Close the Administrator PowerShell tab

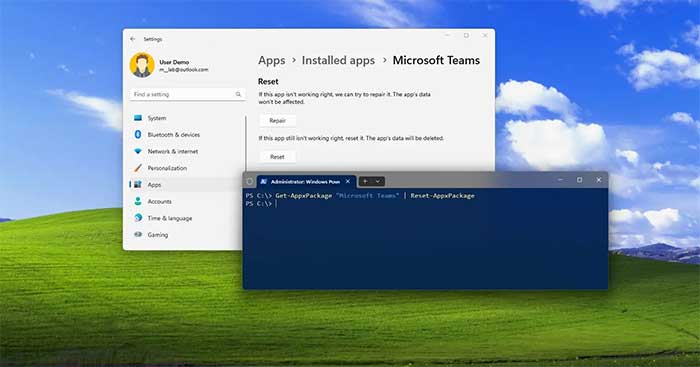[x=348, y=181]
